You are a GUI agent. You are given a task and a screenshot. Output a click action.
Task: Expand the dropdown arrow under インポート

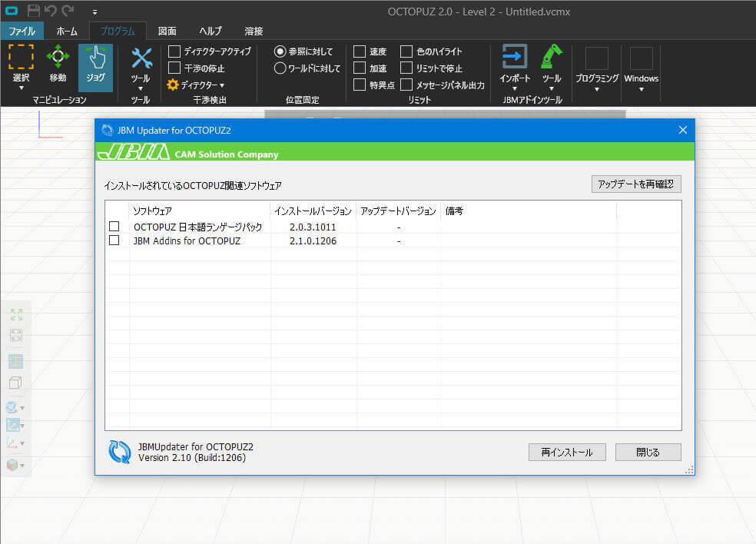click(x=515, y=88)
